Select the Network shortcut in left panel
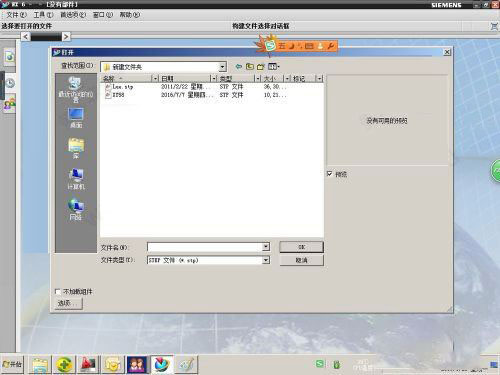Screen dimensions: 500x375 click(76, 209)
